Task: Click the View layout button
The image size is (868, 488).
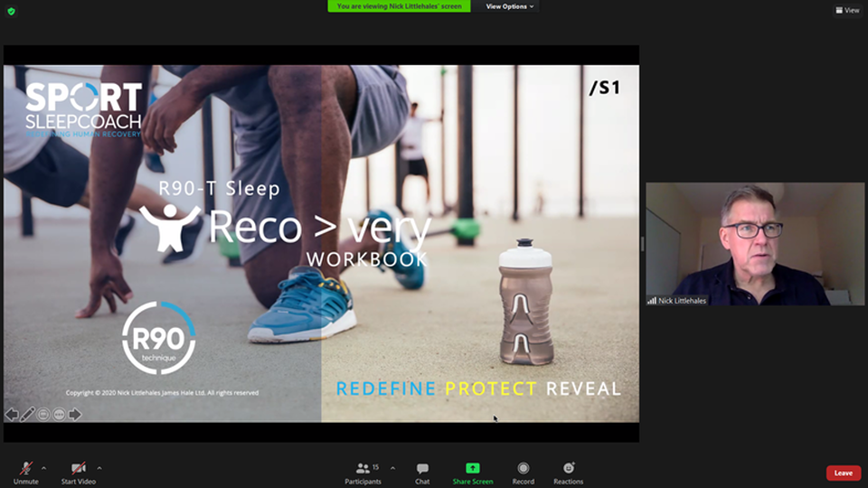Action: [847, 10]
